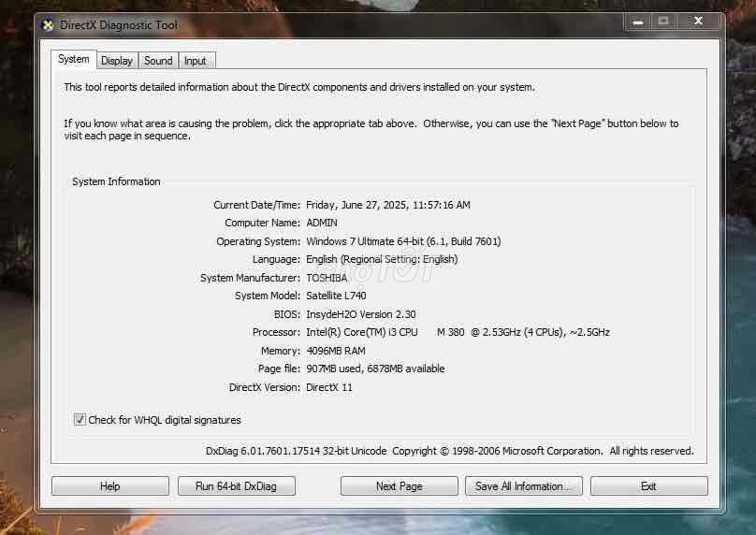Click the date value Friday, June 27, 2025
Screen dimensions: 756x535
click(388, 205)
